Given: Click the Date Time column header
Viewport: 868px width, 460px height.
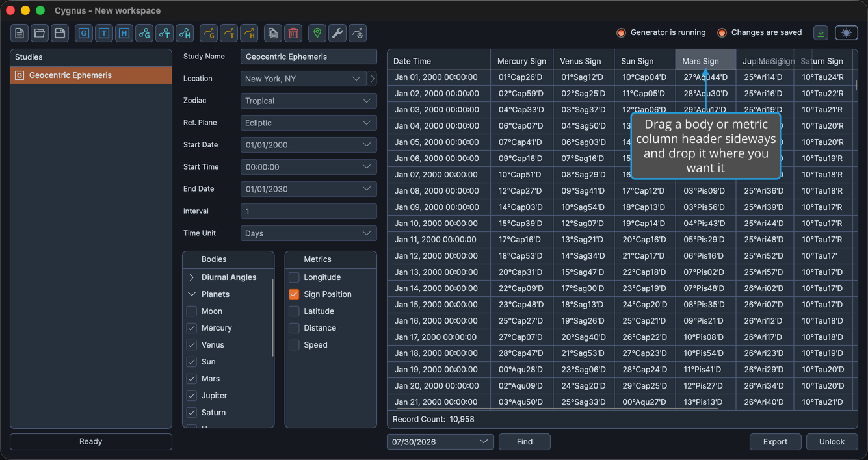Looking at the screenshot, I should (x=439, y=61).
